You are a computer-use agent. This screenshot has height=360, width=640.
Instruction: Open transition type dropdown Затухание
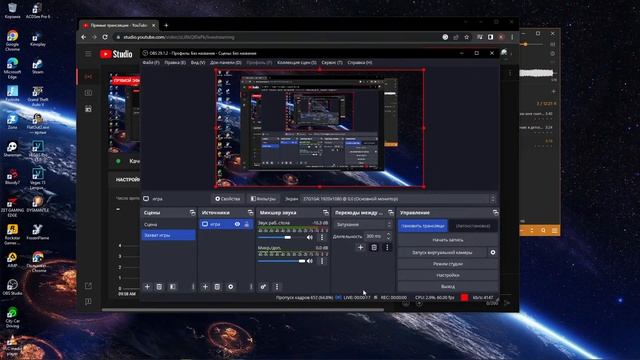point(363,224)
